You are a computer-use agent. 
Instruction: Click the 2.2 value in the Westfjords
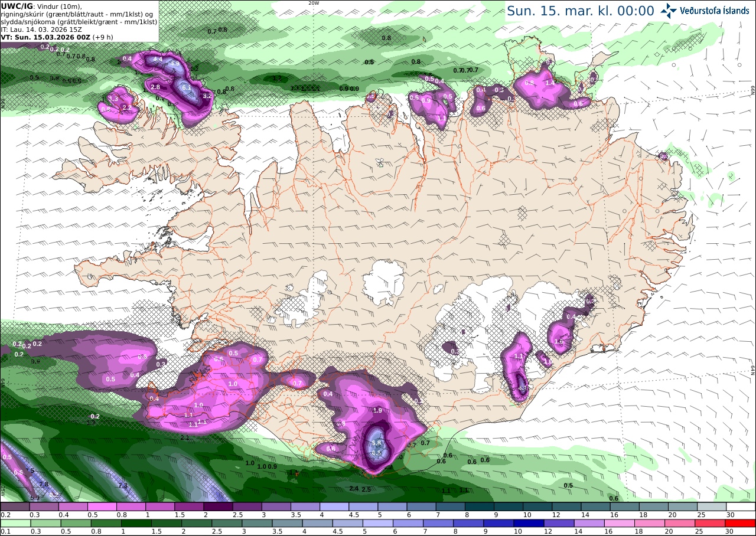pyautogui.click(x=126, y=107)
